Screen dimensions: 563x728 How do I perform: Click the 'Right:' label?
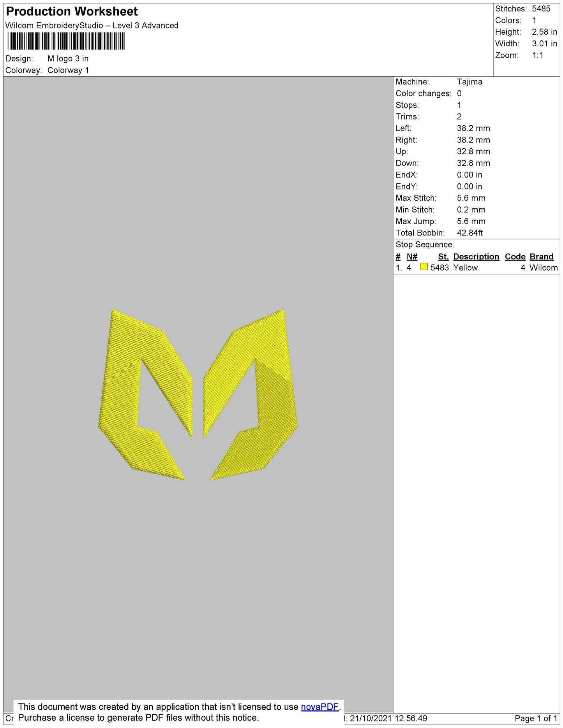[x=406, y=140]
